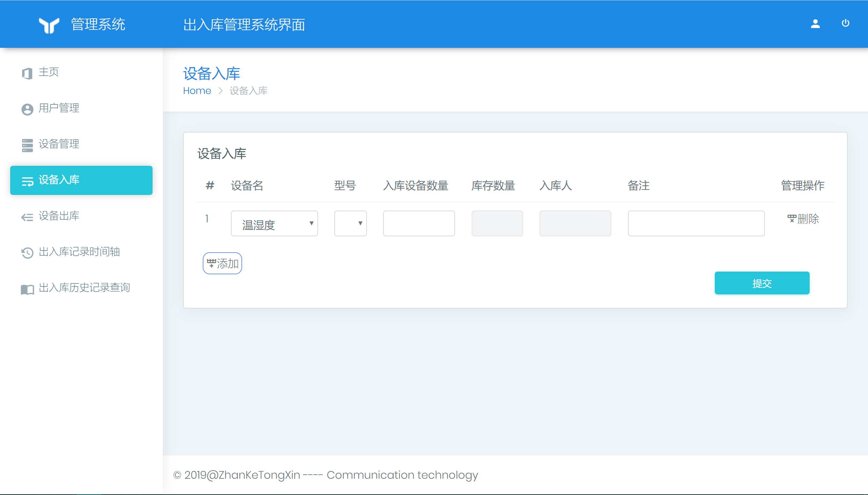This screenshot has height=495, width=868.
Task: Delete row 1 with 删除
Action: coord(803,219)
